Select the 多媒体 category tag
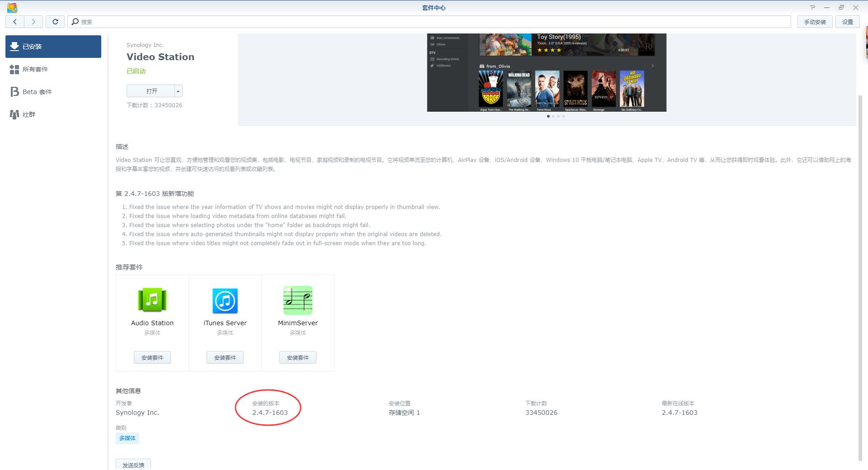Image resolution: width=868 pixels, height=470 pixels. 127,438
